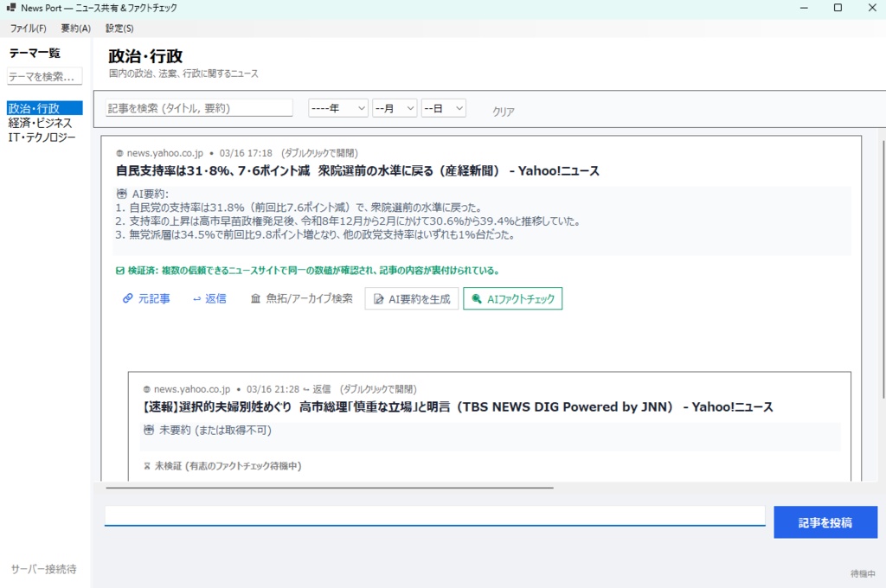Click the AI要約を生成 summary generation icon
This screenshot has height=588, width=886.
pos(378,298)
